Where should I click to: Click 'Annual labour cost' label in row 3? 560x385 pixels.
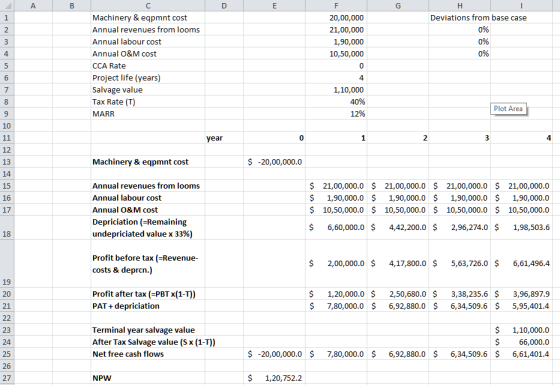pyautogui.click(x=127, y=42)
